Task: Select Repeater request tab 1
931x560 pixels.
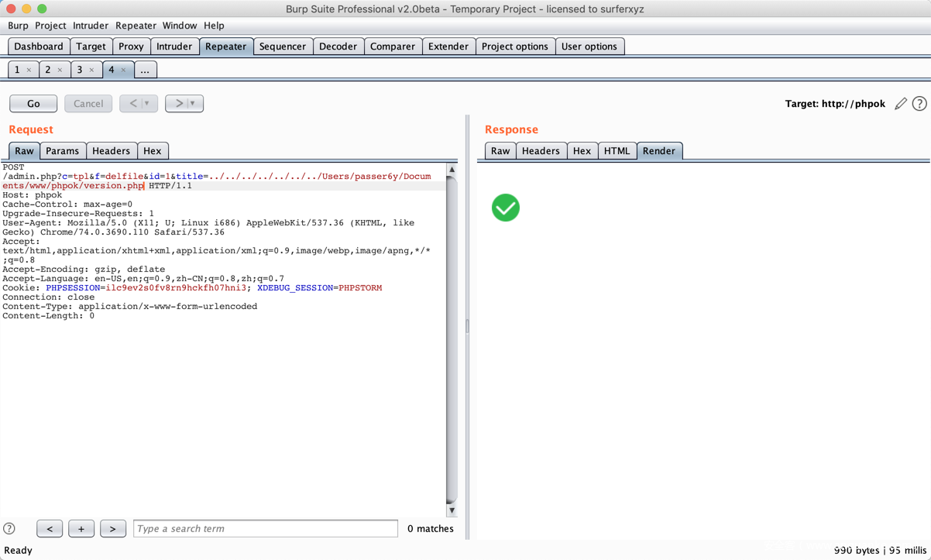Action: pyautogui.click(x=17, y=70)
